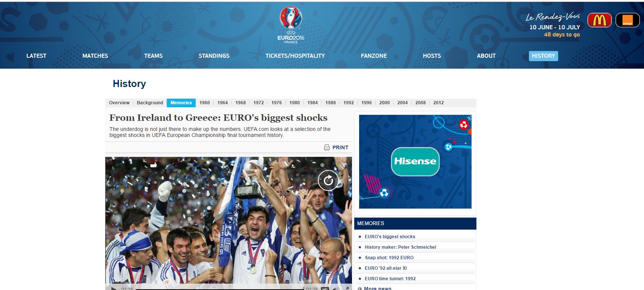Mute the video with the speaker icon
Image resolution: width=644 pixels, height=290 pixels.
tap(336, 288)
